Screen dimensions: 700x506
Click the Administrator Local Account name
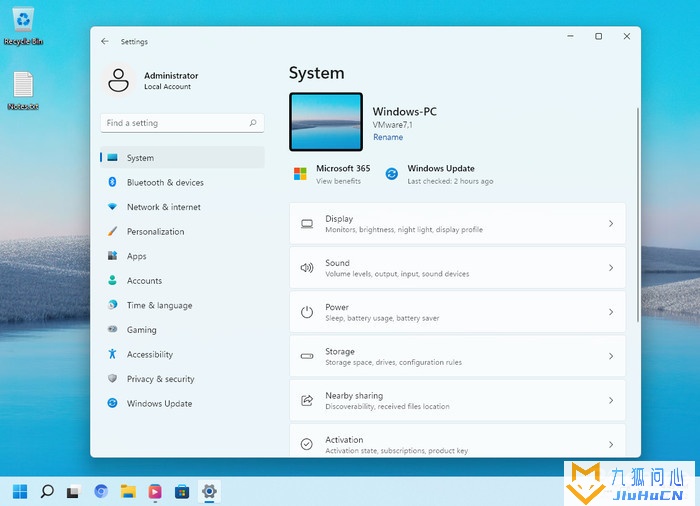coord(171,80)
